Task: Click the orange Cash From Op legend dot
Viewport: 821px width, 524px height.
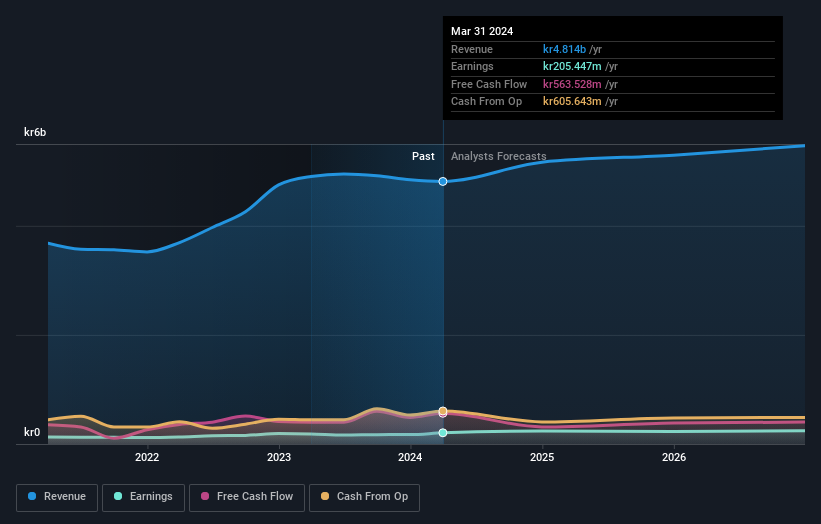Action: 325,496
